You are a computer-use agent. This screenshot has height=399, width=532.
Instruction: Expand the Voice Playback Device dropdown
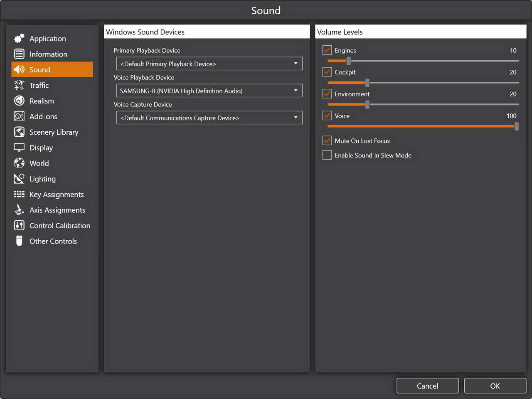point(209,91)
